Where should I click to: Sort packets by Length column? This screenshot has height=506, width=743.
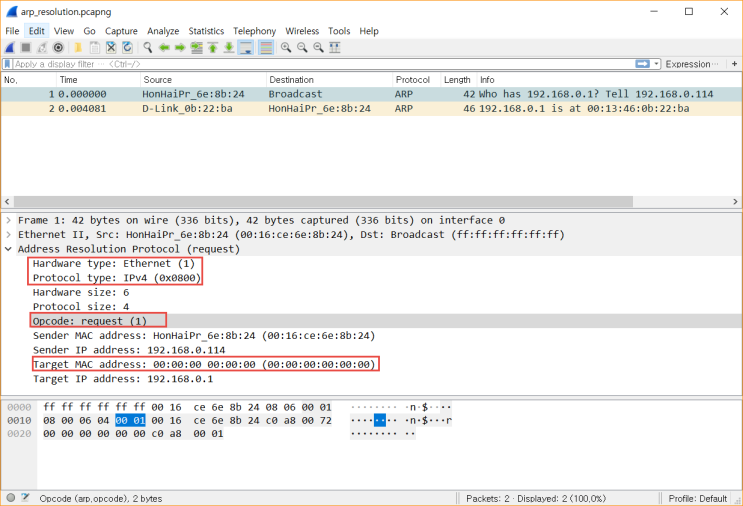point(459,80)
